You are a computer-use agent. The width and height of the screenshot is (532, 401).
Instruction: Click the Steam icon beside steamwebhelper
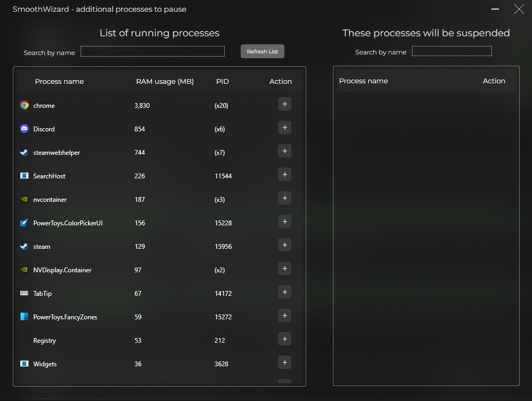pyautogui.click(x=24, y=152)
